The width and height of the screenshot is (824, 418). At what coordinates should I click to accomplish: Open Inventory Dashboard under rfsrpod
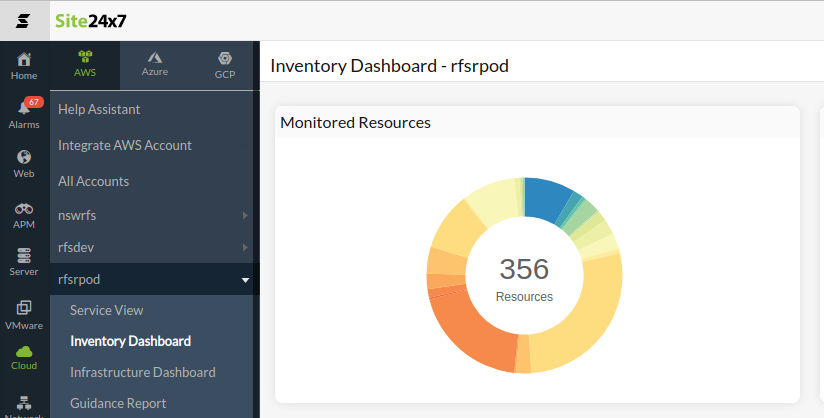(x=130, y=341)
